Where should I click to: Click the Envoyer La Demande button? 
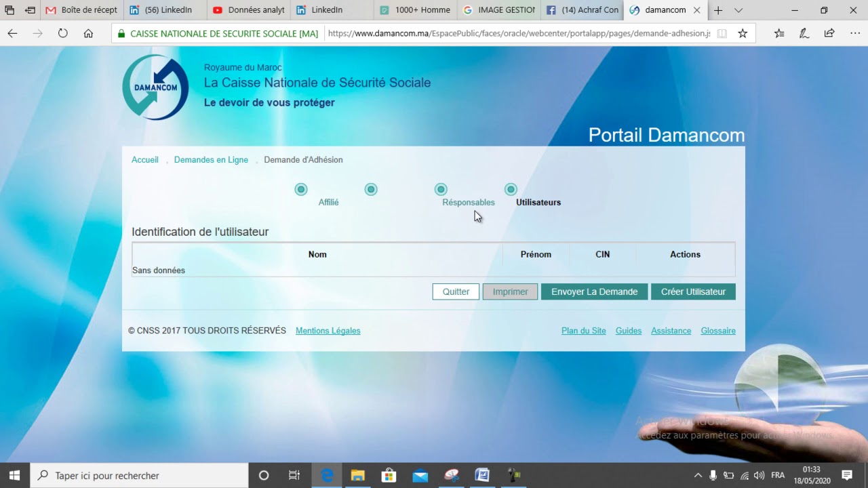[x=595, y=291]
